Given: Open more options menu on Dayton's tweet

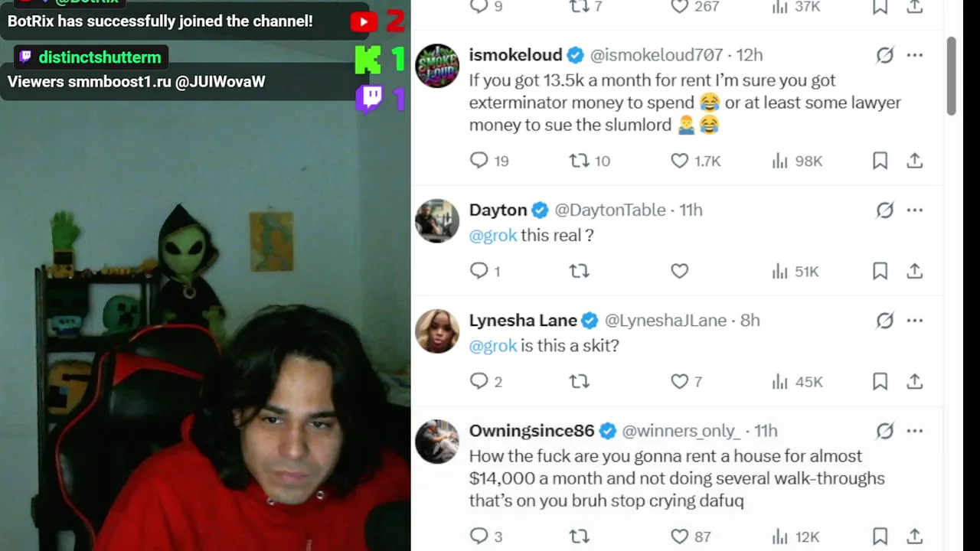Looking at the screenshot, I should click(915, 210).
